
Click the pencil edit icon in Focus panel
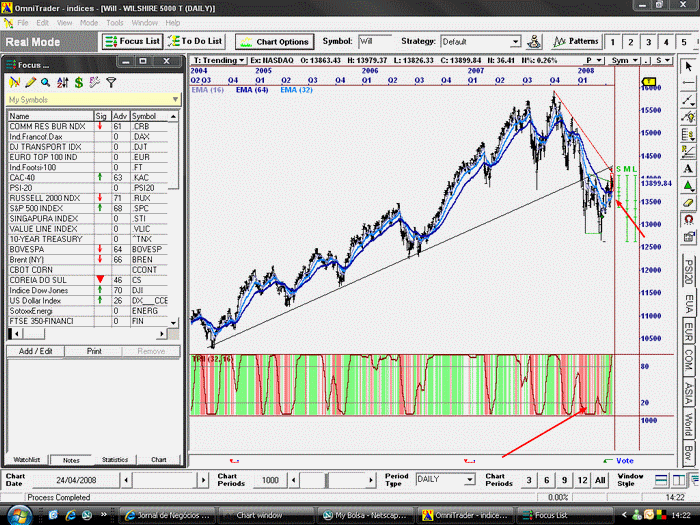pos(30,82)
